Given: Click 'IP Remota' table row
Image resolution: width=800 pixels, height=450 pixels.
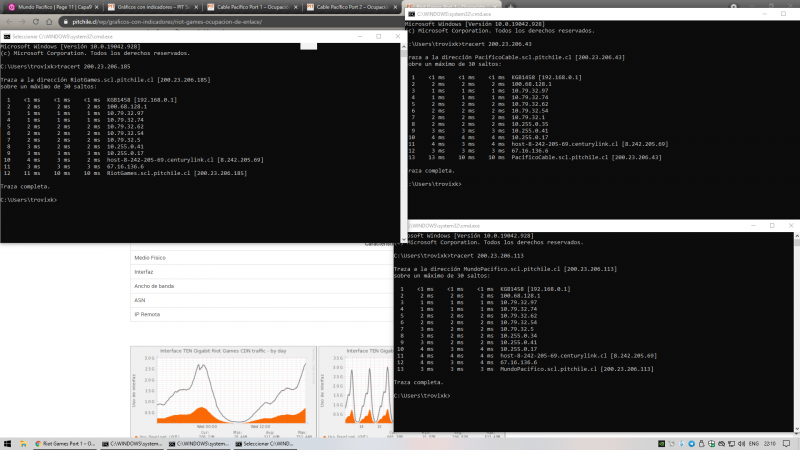Looking at the screenshot, I should 261,314.
